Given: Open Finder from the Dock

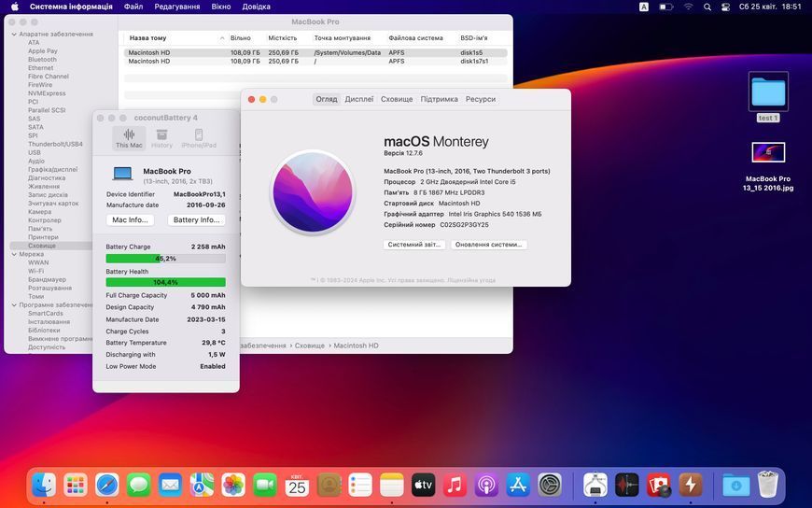Looking at the screenshot, I should (x=44, y=486).
